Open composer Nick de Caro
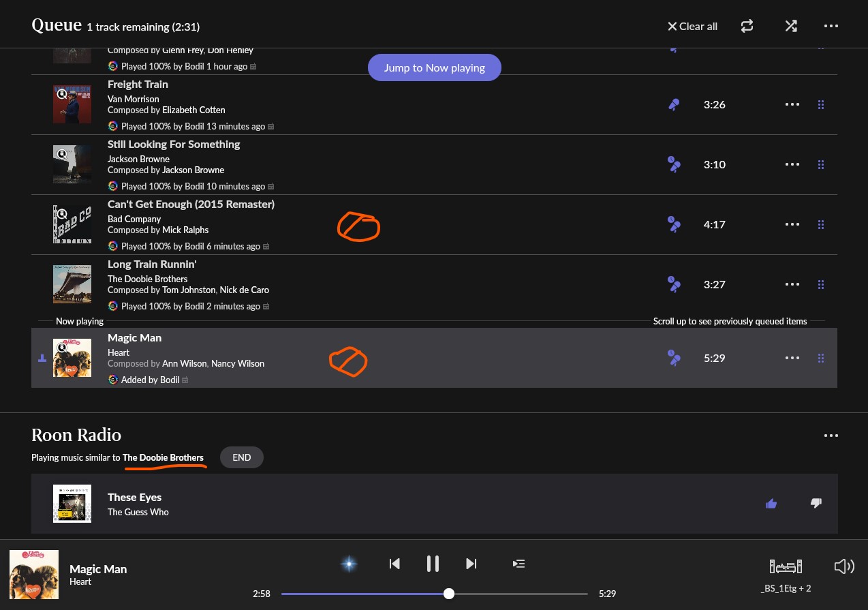Viewport: 868px width, 610px height. (x=245, y=290)
